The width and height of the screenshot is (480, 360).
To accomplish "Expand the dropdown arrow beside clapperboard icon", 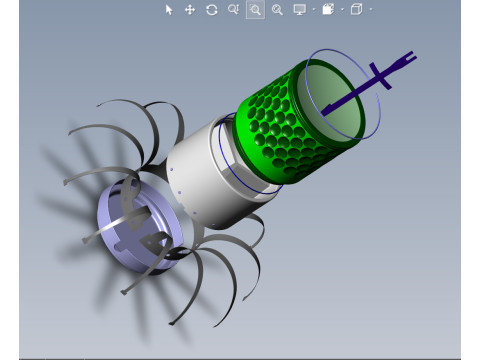I will [342, 10].
